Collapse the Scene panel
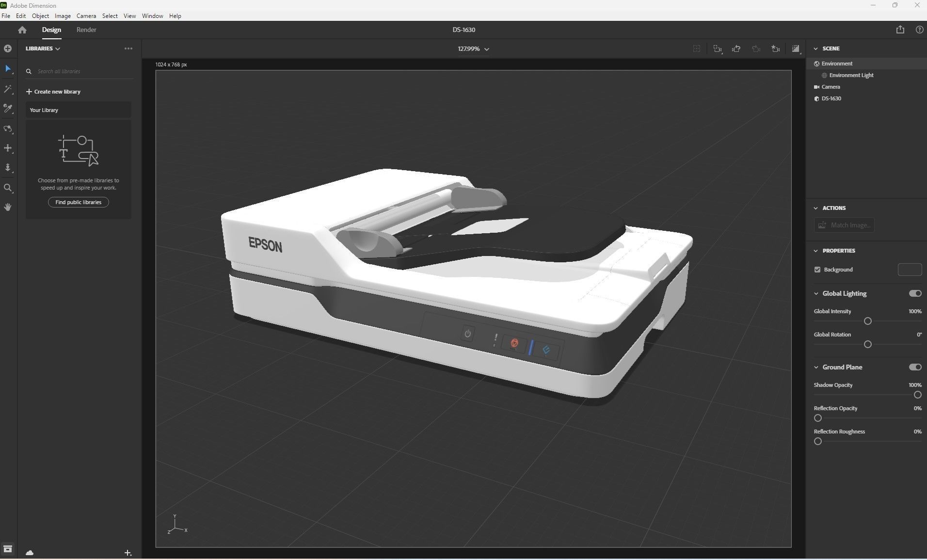This screenshot has height=560, width=927. tap(815, 48)
